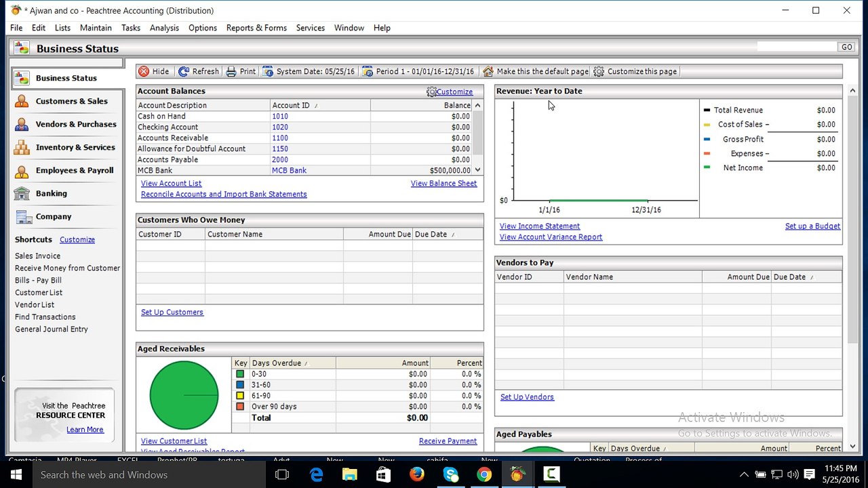This screenshot has height=488, width=868.
Task: Click the GO button
Action: [846, 47]
